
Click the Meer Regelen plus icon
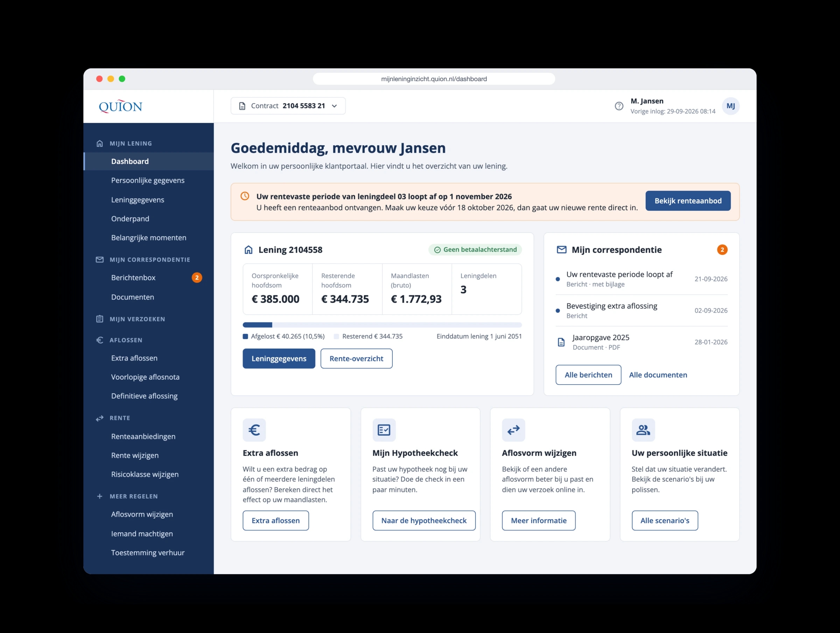coord(99,496)
